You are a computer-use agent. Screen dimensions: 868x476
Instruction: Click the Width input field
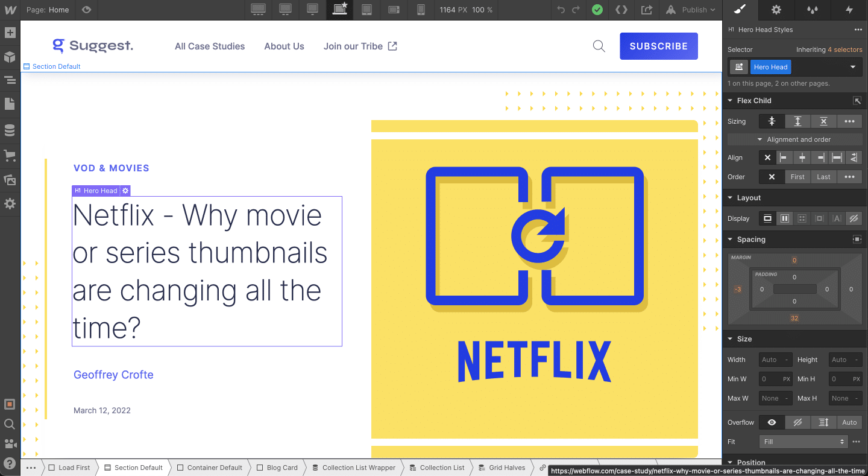[x=775, y=360]
